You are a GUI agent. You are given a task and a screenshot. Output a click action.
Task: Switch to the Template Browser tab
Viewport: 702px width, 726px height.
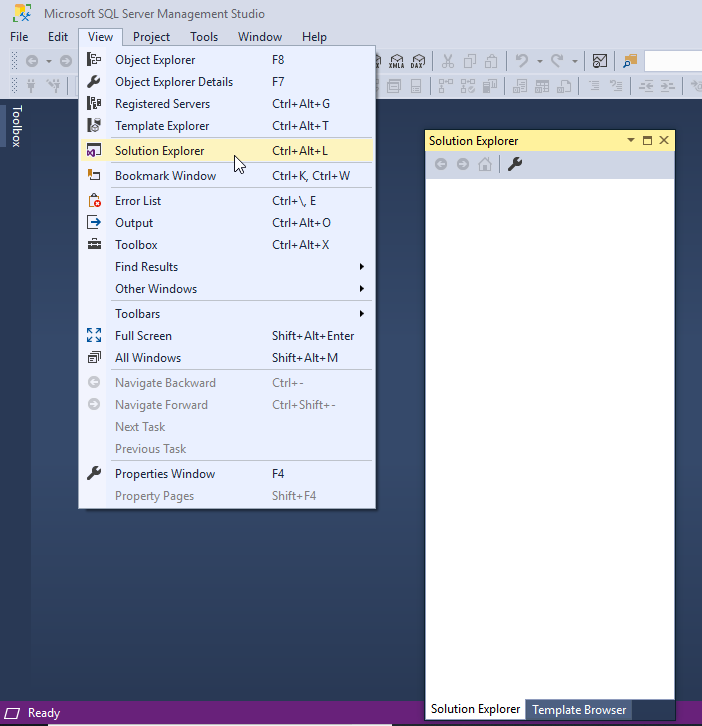pyautogui.click(x=579, y=710)
